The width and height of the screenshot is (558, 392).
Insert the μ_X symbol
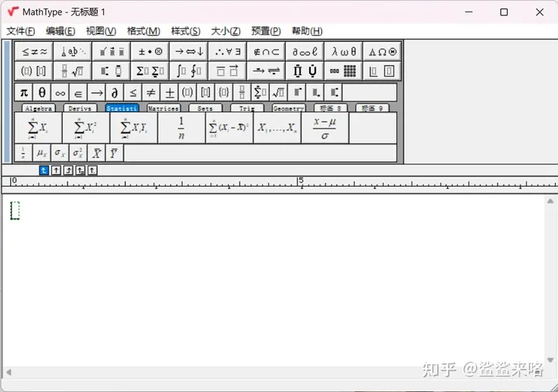coord(42,153)
